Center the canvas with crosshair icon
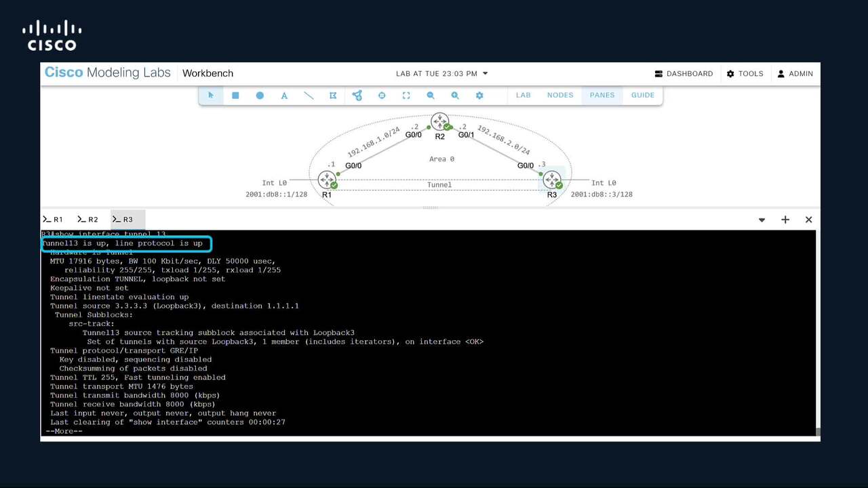The height and width of the screenshot is (488, 868). (382, 96)
